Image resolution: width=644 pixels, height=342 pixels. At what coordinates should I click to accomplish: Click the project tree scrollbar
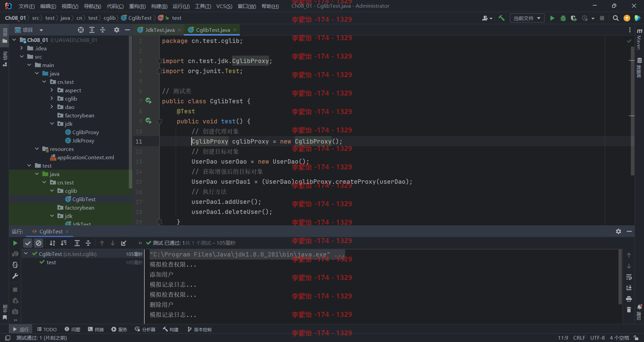(130, 112)
